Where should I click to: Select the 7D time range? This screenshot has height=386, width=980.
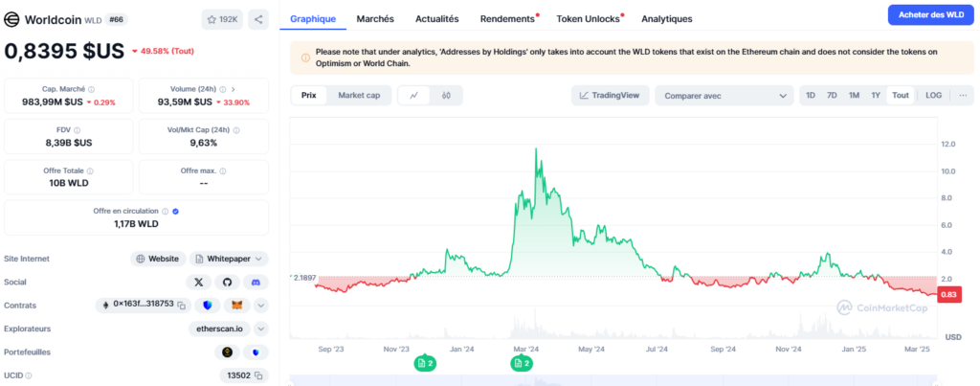(832, 96)
